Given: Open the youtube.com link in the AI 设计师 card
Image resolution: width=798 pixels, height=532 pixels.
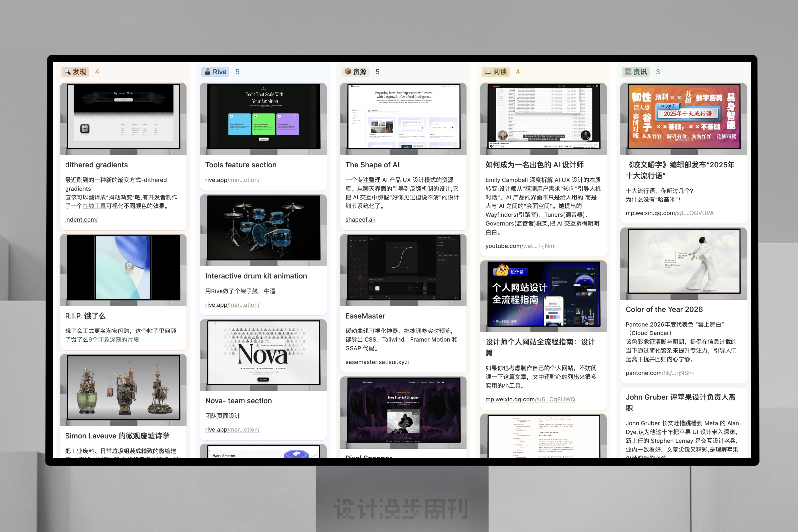Looking at the screenshot, I should click(x=520, y=246).
